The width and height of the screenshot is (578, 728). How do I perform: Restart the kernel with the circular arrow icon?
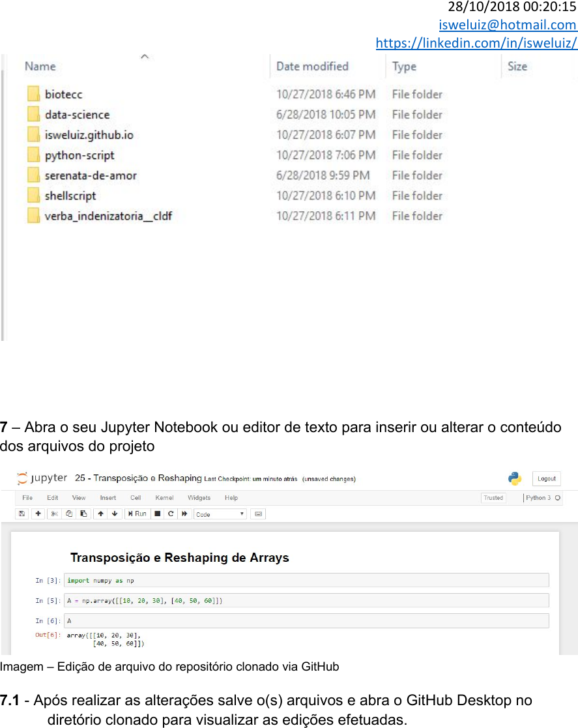coord(171,514)
